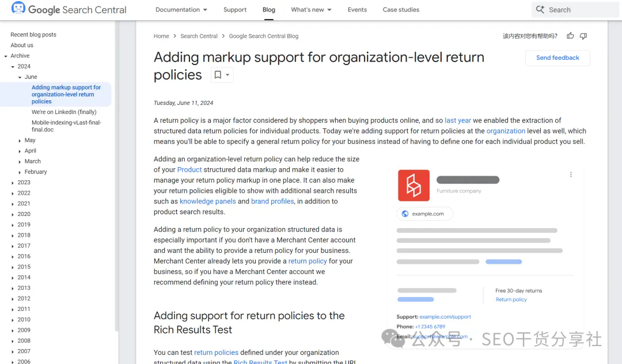This screenshot has height=364, width=622.
Task: Expand the 2008 archive year
Action: pos(13,341)
